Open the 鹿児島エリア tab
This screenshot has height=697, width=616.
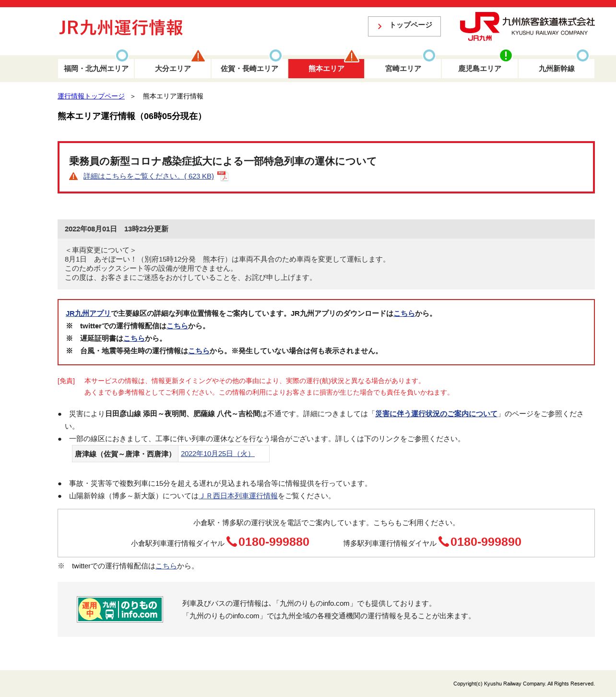pyautogui.click(x=480, y=69)
